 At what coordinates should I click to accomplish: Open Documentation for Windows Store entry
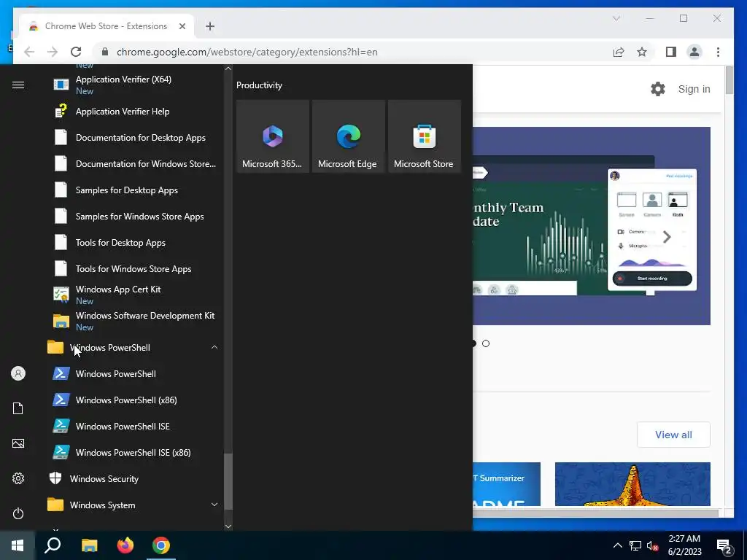click(x=135, y=164)
